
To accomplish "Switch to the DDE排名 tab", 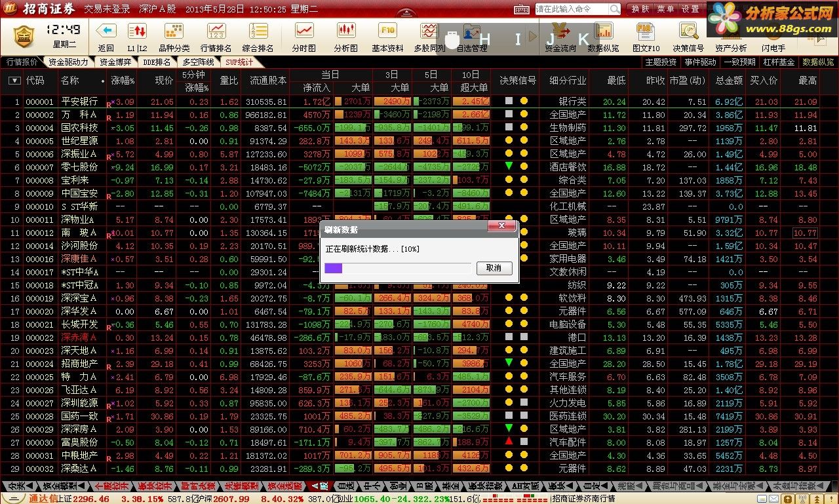I will click(157, 62).
